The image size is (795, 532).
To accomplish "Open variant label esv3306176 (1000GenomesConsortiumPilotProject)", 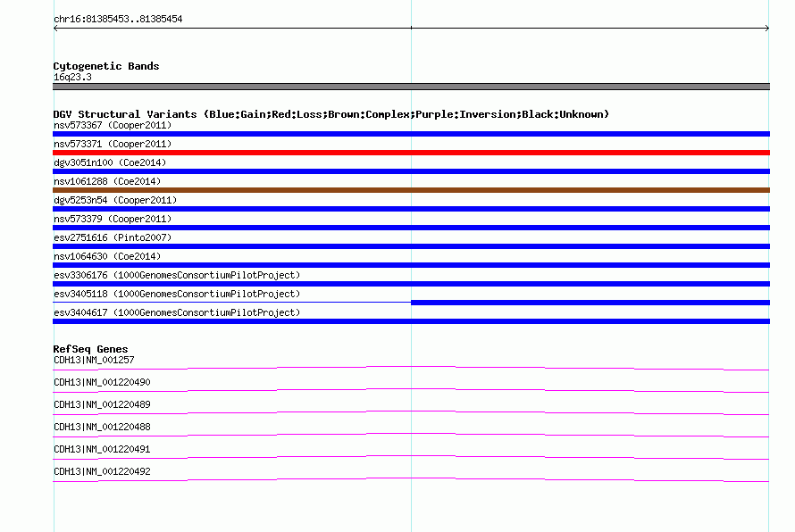I will (x=177, y=275).
